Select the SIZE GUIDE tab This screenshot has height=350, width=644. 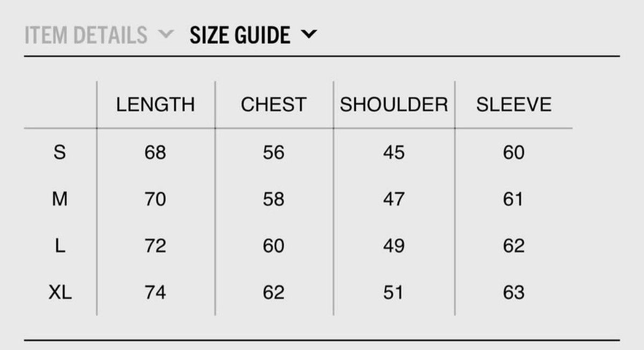click(240, 35)
